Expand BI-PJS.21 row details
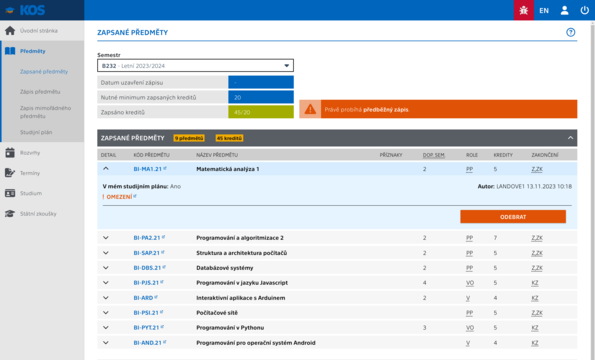The height and width of the screenshot is (360, 595). (x=106, y=283)
